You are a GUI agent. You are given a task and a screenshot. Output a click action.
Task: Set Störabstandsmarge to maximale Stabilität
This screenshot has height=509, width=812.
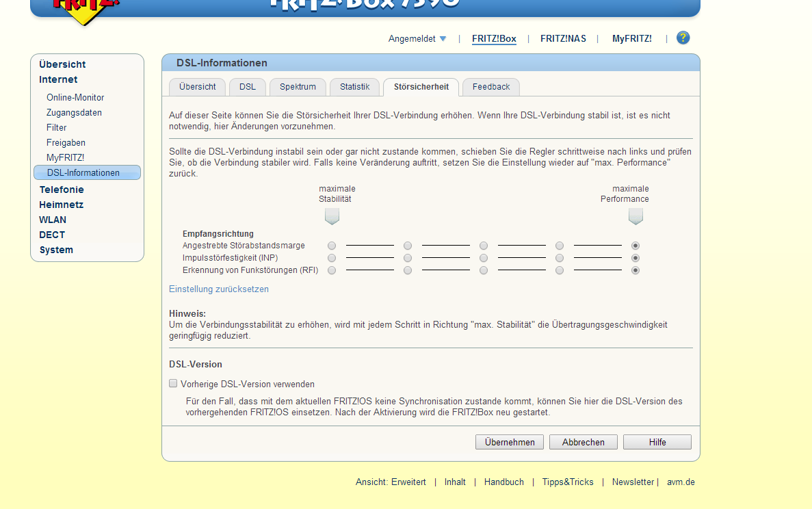332,246
